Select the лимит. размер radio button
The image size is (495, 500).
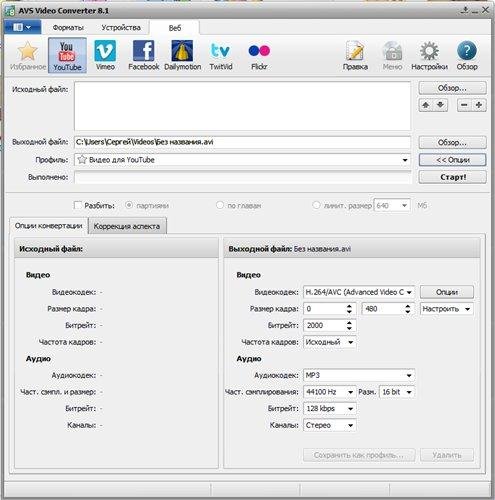tap(316, 205)
